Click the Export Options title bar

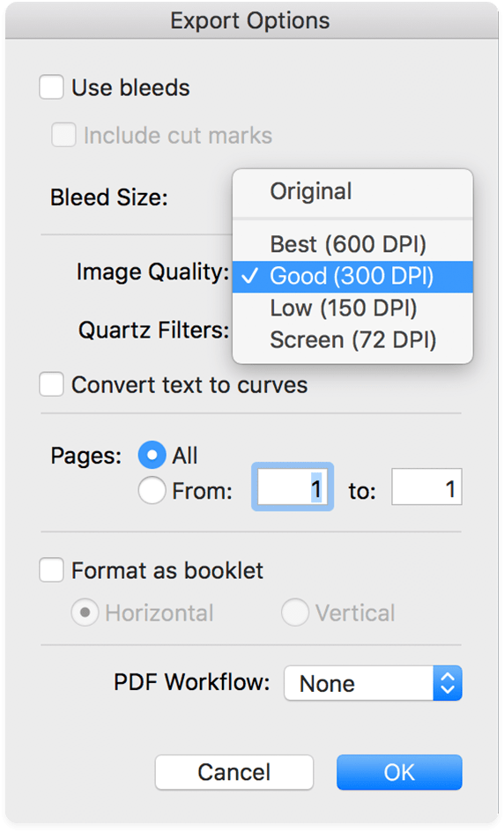pos(251,20)
